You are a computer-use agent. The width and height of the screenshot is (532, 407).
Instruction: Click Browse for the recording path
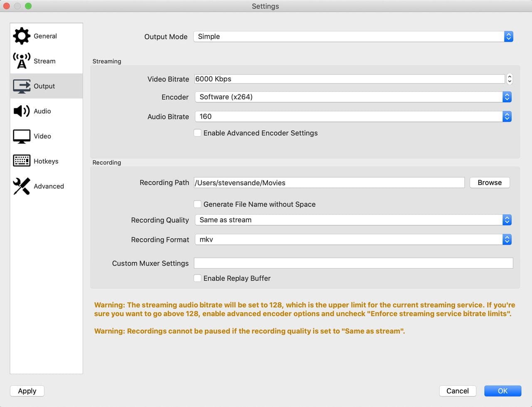489,183
